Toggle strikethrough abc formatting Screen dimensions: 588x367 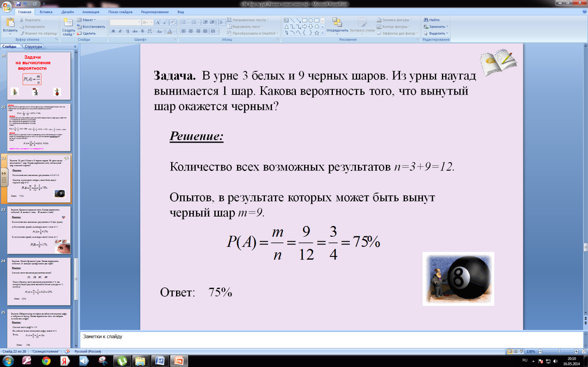135,31
